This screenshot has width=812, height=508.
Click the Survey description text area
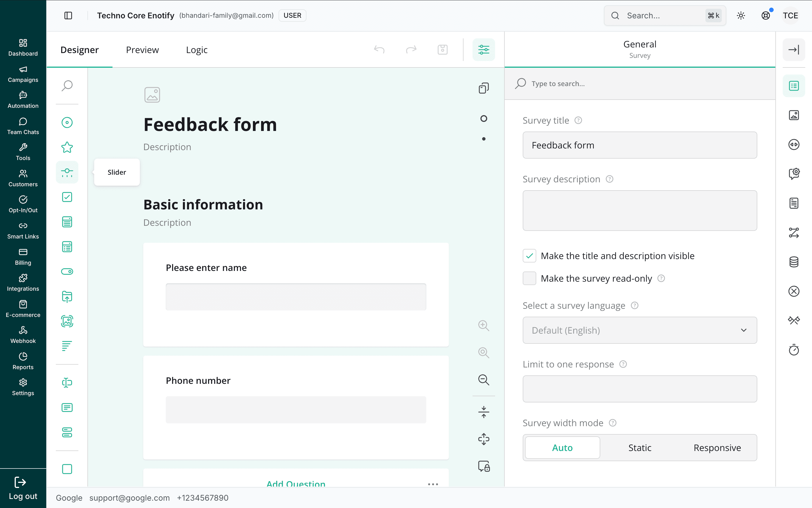(x=639, y=210)
